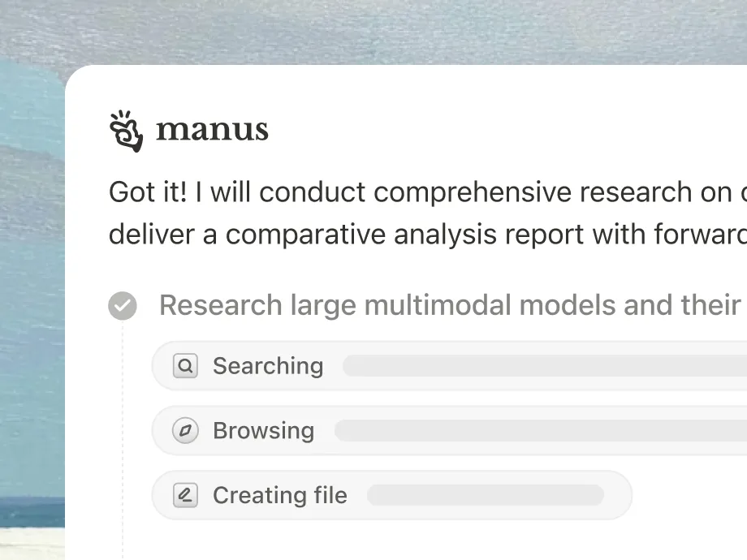Click the completed step checkmark circle
The width and height of the screenshot is (747, 560).
[123, 306]
